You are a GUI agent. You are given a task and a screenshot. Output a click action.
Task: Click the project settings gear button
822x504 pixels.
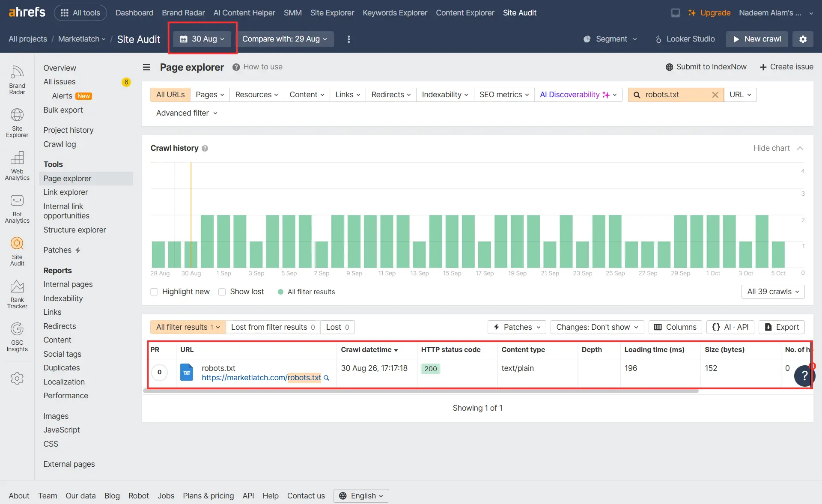click(x=803, y=39)
